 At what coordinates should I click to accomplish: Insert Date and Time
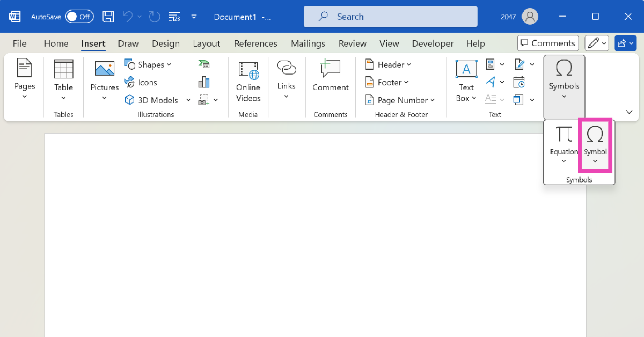[519, 82]
